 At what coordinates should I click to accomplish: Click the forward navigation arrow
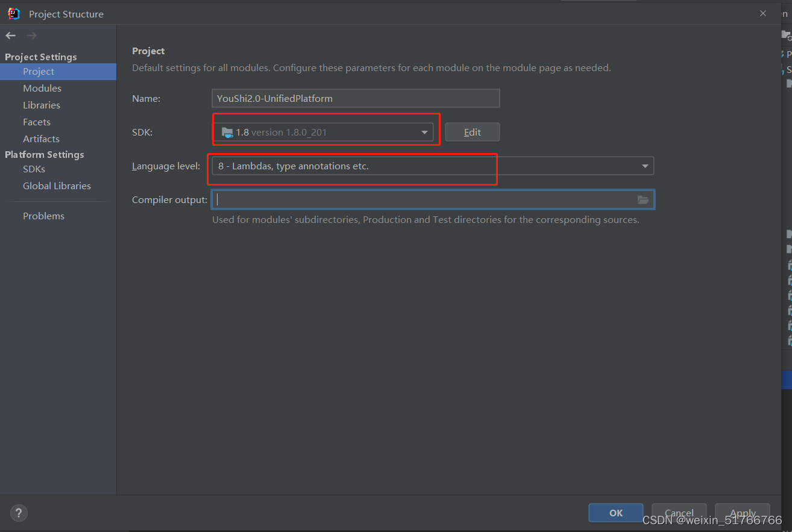point(31,35)
